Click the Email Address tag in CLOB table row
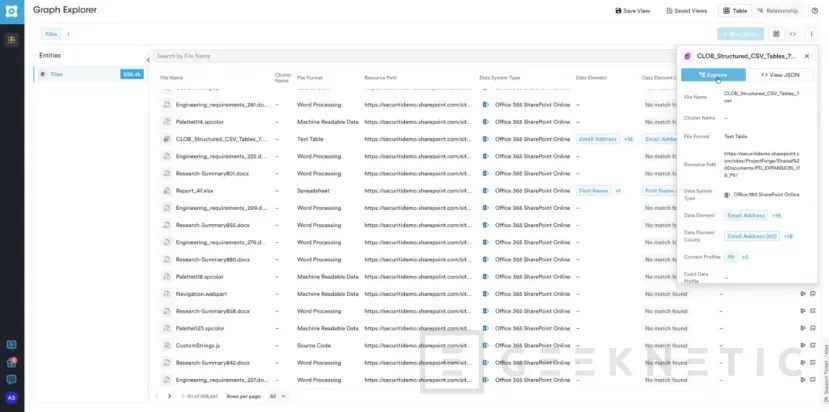The image size is (829, 412). (x=598, y=139)
